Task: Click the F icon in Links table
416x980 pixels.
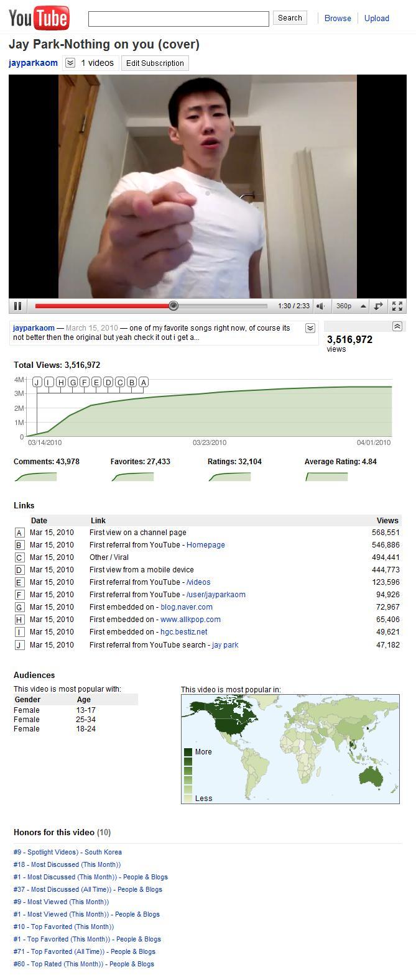Action: (x=19, y=595)
